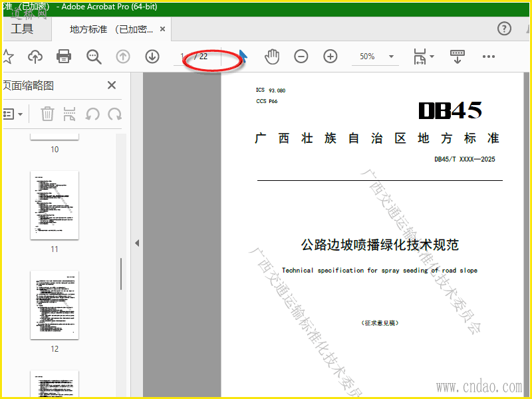The height and width of the screenshot is (399, 532).
Task: Select page 12 thumbnail
Action: click(55, 305)
